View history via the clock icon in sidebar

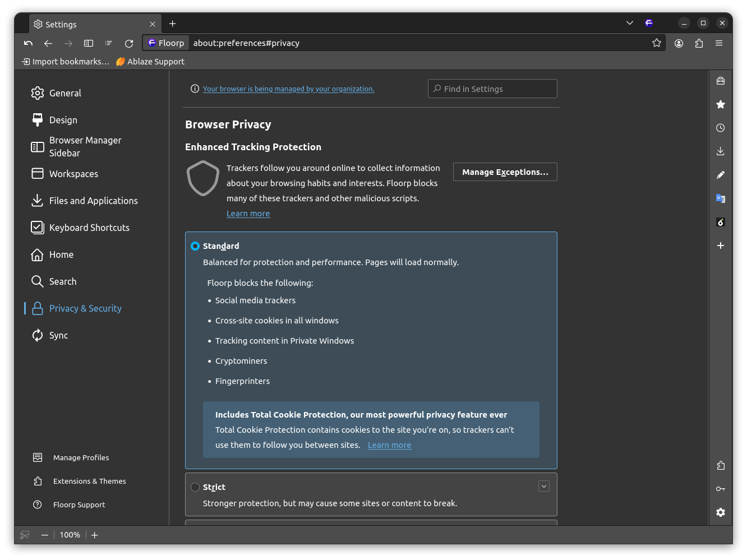(x=721, y=128)
